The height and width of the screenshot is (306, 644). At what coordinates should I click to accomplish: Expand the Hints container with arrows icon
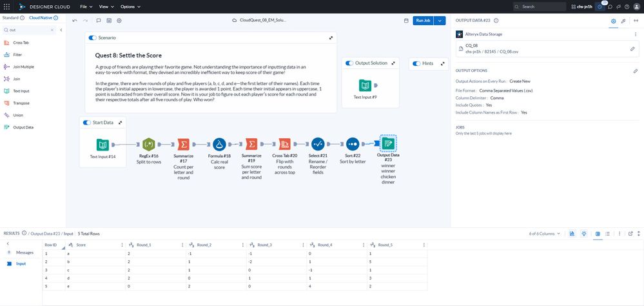pyautogui.click(x=443, y=64)
